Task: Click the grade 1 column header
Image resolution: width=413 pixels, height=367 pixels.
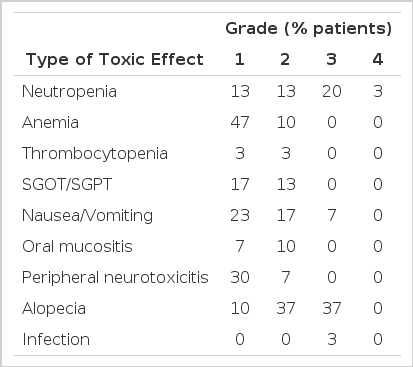Action: [240, 60]
